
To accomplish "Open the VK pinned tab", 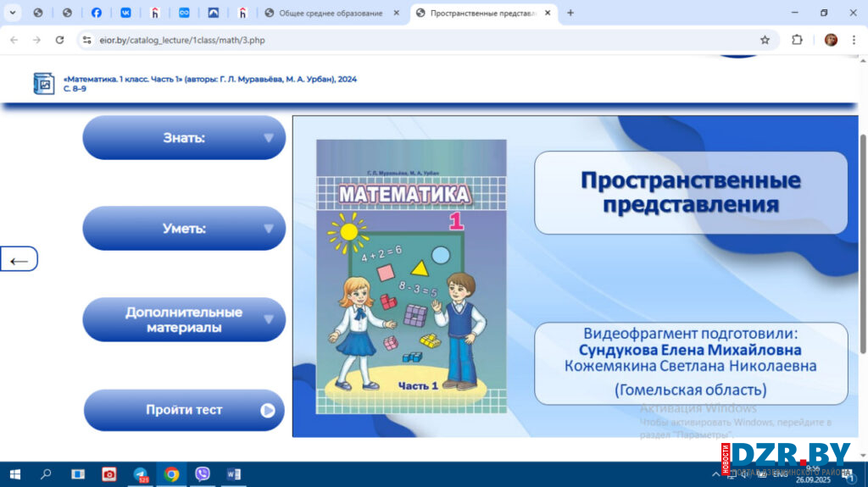I will 125,13.
